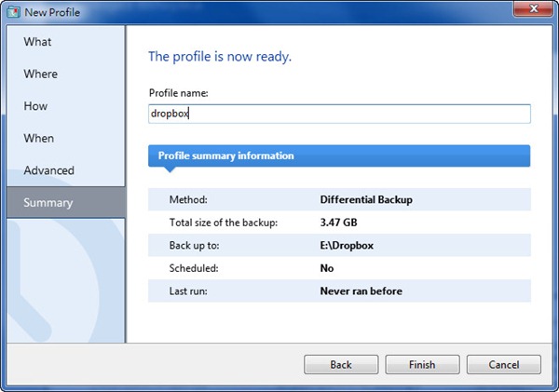Click the 'Profile name:' label
The width and height of the screenshot is (559, 392).
pos(178,93)
